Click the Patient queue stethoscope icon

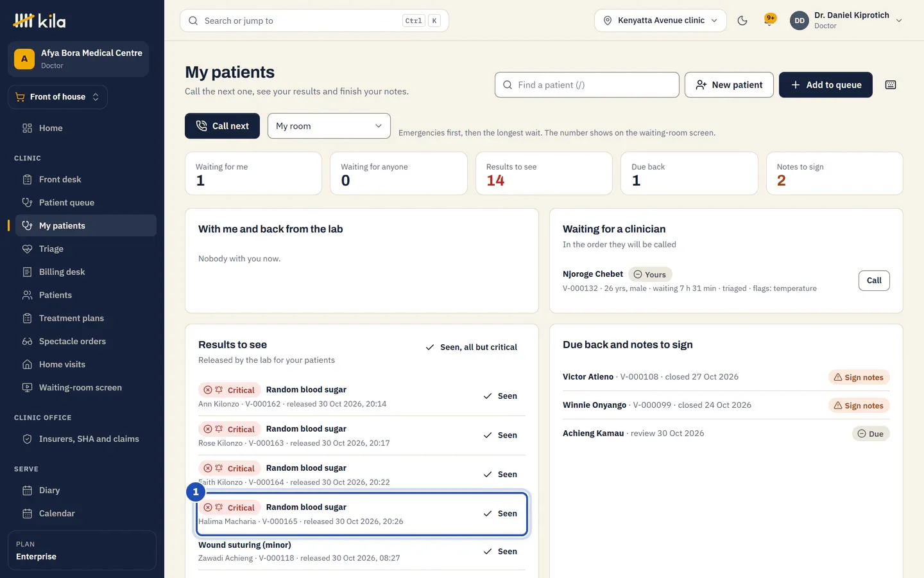27,202
